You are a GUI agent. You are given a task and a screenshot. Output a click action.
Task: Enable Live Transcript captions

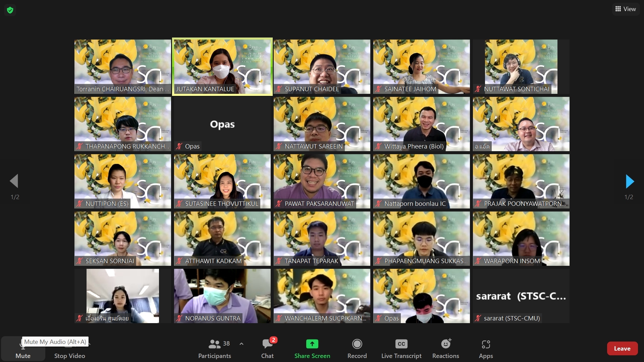pos(401,349)
